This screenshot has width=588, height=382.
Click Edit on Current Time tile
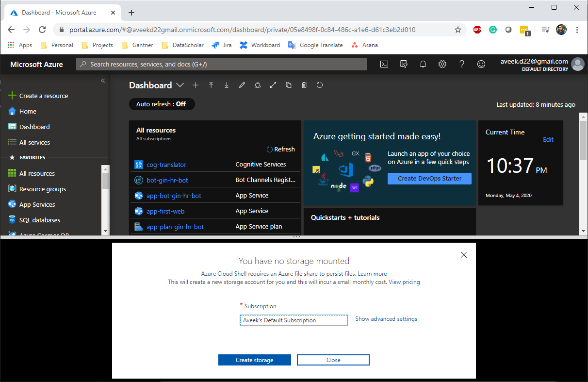pos(548,139)
